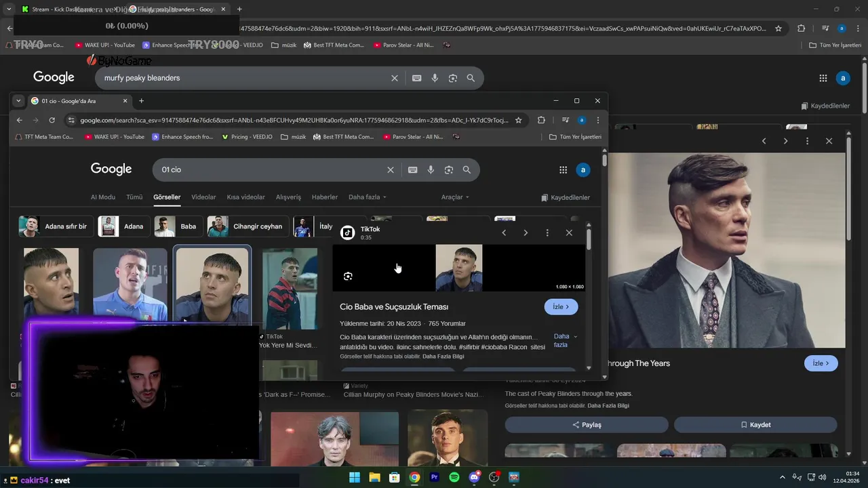Click the keyboard icon in 01 cio search bar
Image resolution: width=868 pixels, height=488 pixels.
(412, 169)
